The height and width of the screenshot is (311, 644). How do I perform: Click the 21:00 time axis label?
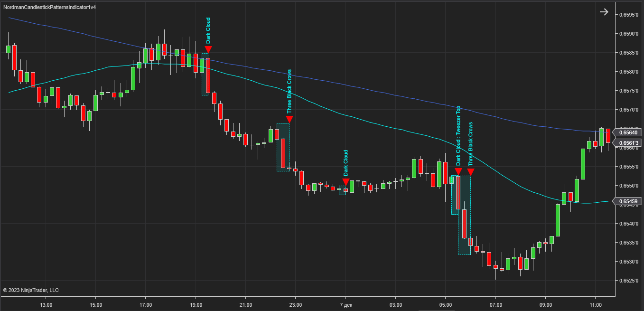tap(246, 305)
